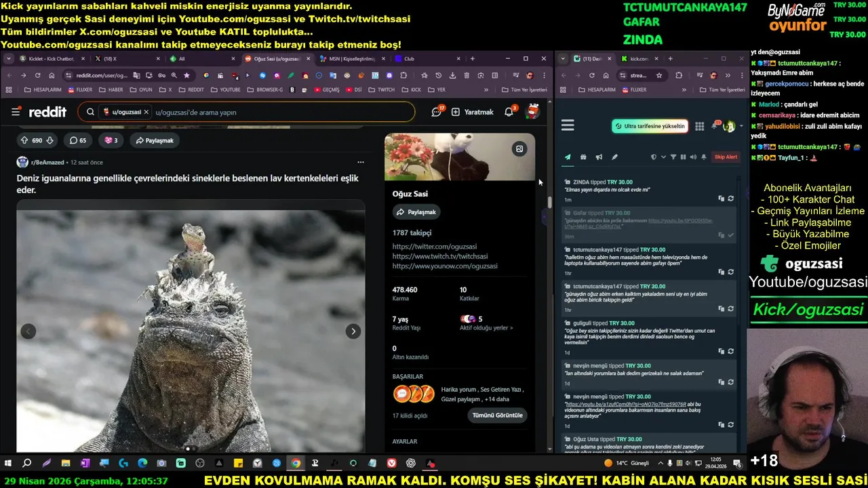Open the Tüm Yer İşaretleri folder in the left window
The width and height of the screenshot is (868, 488).
coord(524,89)
